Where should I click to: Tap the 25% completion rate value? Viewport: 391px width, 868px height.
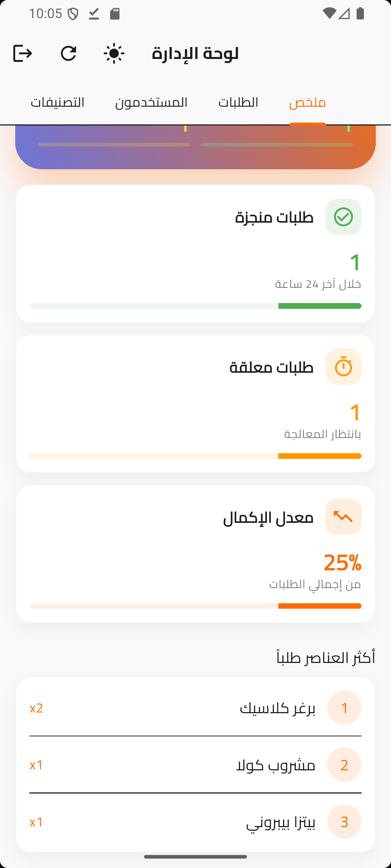pos(342,563)
